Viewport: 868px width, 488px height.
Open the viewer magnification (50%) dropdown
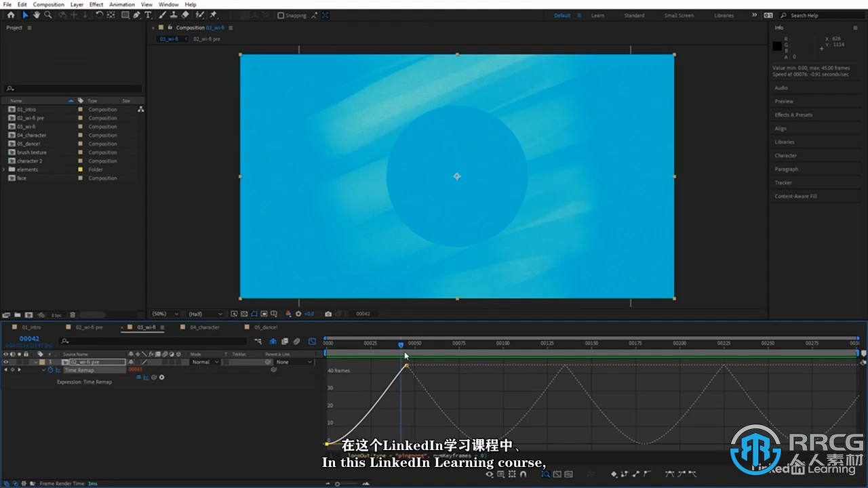(x=165, y=314)
